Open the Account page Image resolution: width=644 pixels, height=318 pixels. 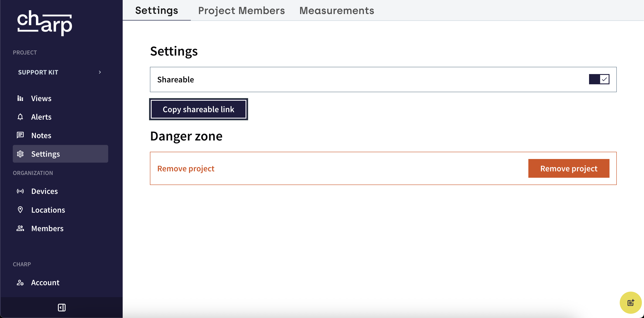60,282
